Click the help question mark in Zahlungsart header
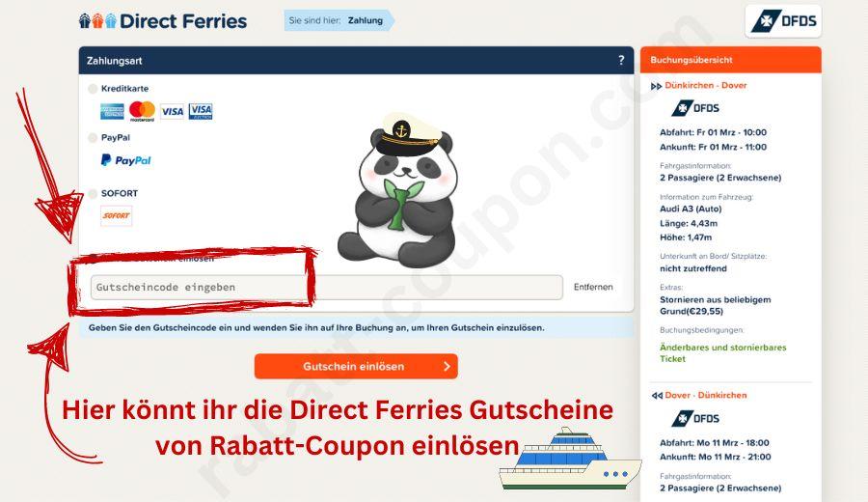Screen dimensions: 868x502 621,60
